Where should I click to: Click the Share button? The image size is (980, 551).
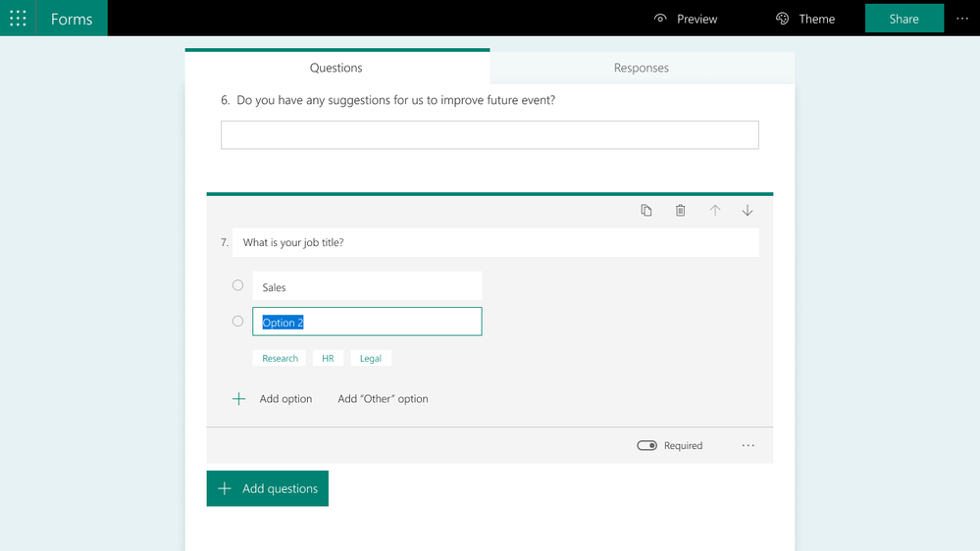coord(903,19)
